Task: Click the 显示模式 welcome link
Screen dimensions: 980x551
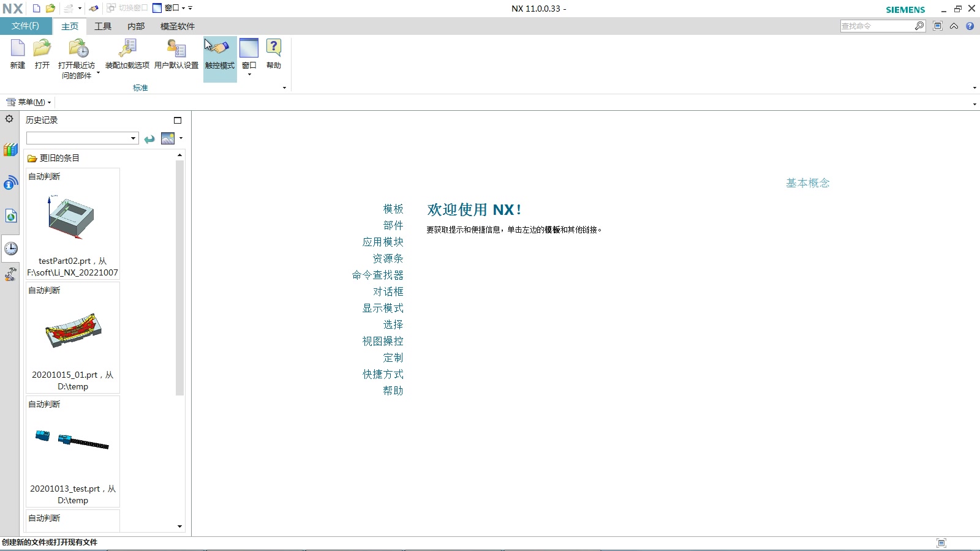Action: [x=383, y=309]
